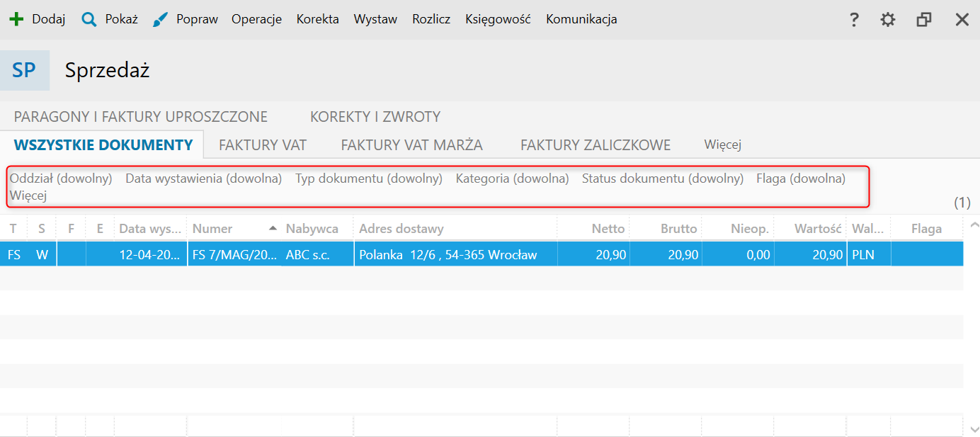This screenshot has height=437, width=980.
Task: Switch to Faktury VAT marża tab
Action: coord(411,145)
